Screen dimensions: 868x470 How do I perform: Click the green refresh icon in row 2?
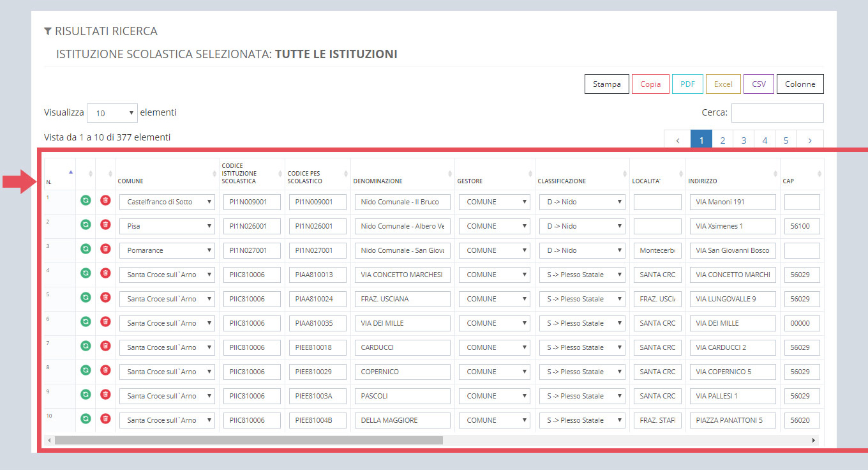[x=86, y=225]
